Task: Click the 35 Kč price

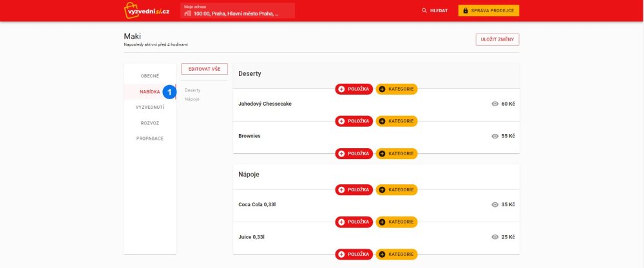Action: point(508,205)
